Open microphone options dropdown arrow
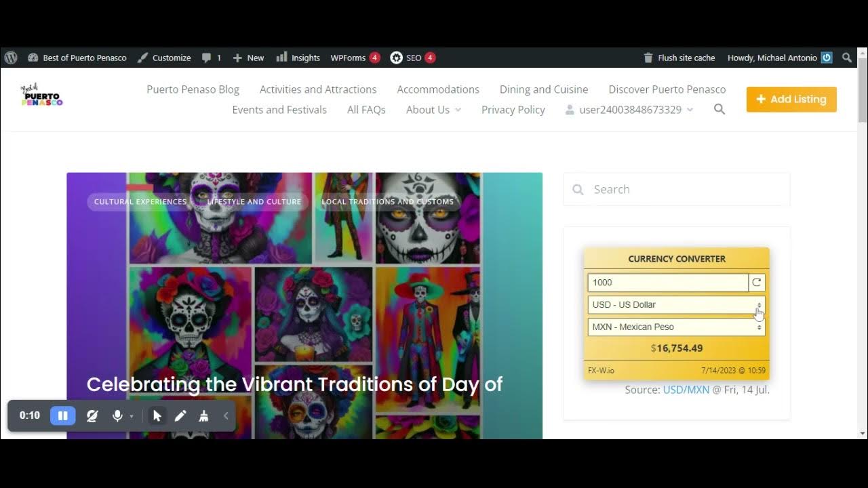The width and height of the screenshot is (868, 488). pos(132,416)
